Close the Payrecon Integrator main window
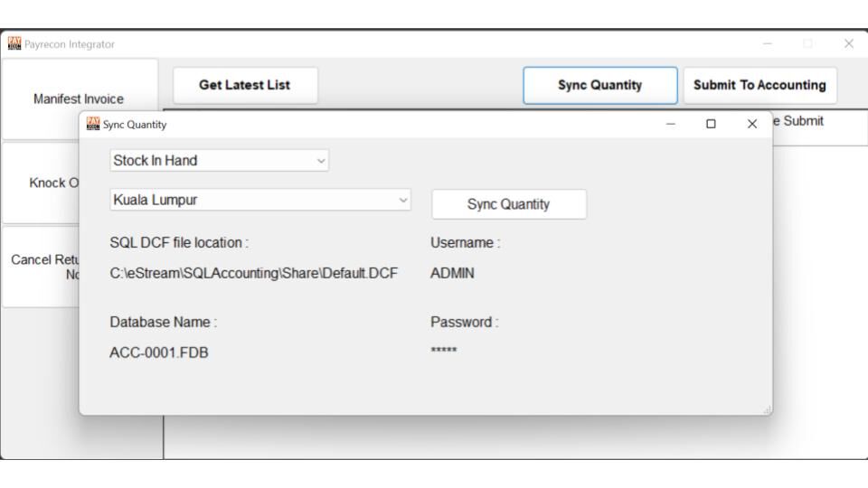868x488 pixels. click(849, 43)
